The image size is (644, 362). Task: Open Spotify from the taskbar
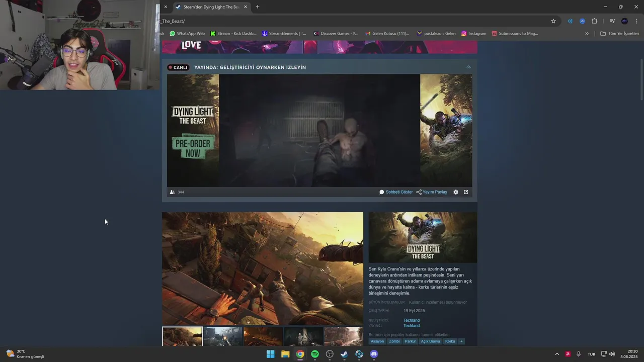315,354
